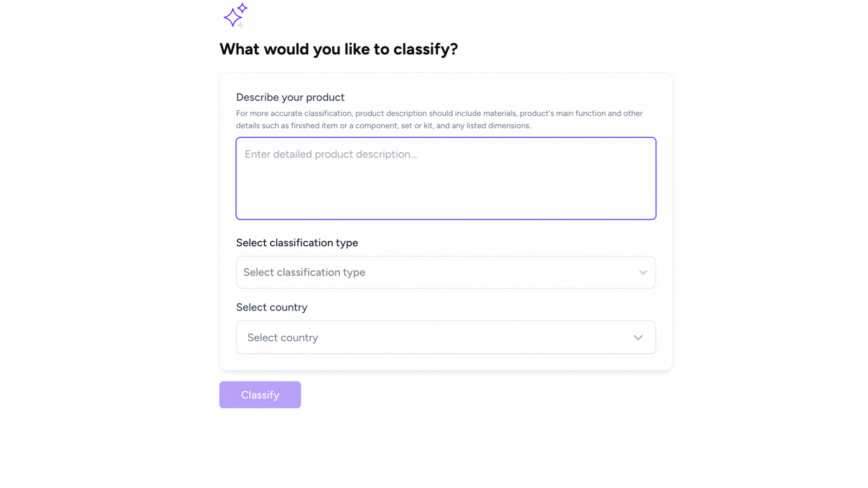Image resolution: width=868 pixels, height=488 pixels.
Task: Click 'Select country' placeholder text in dropdown
Action: point(283,338)
